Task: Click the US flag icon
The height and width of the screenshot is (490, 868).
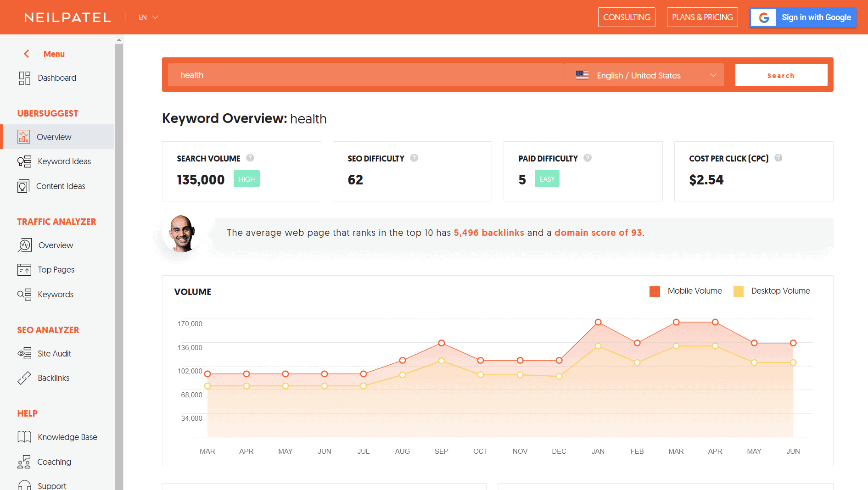Action: pos(582,75)
